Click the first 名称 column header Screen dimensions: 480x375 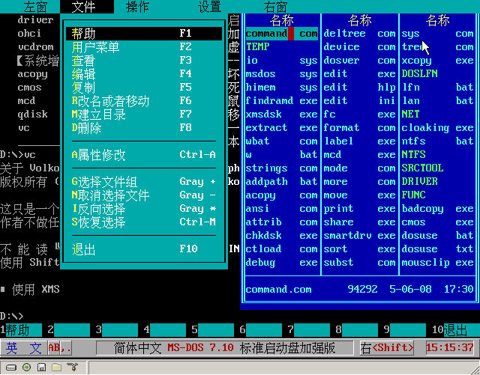(x=282, y=20)
